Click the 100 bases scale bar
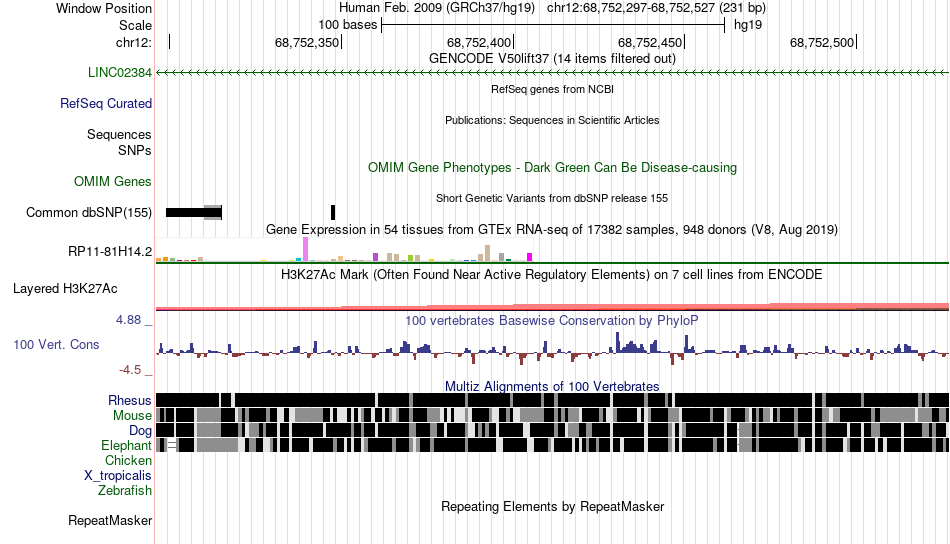 (x=553, y=25)
